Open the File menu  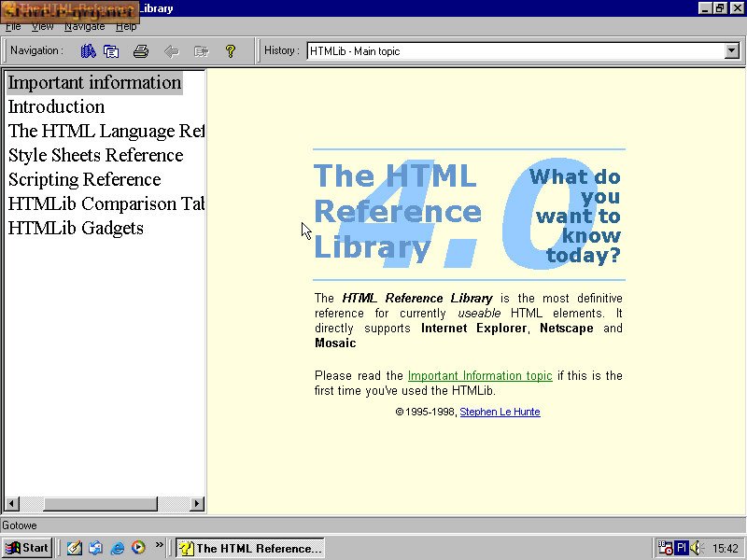click(13, 27)
